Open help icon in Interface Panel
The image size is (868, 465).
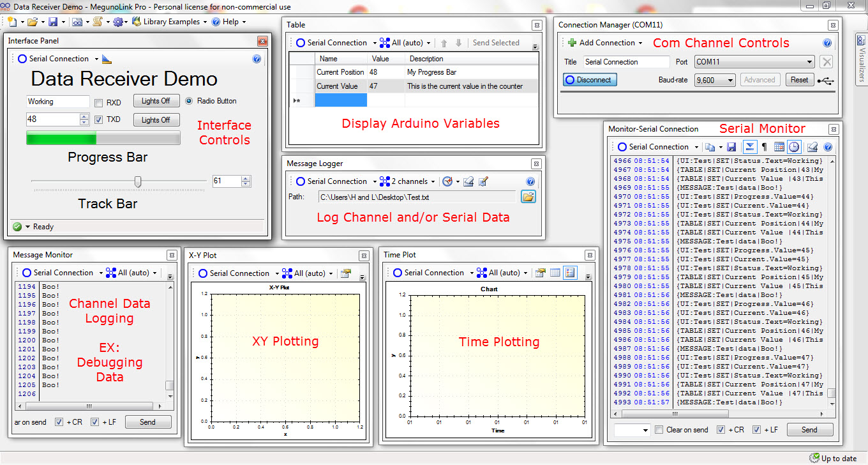click(x=257, y=59)
